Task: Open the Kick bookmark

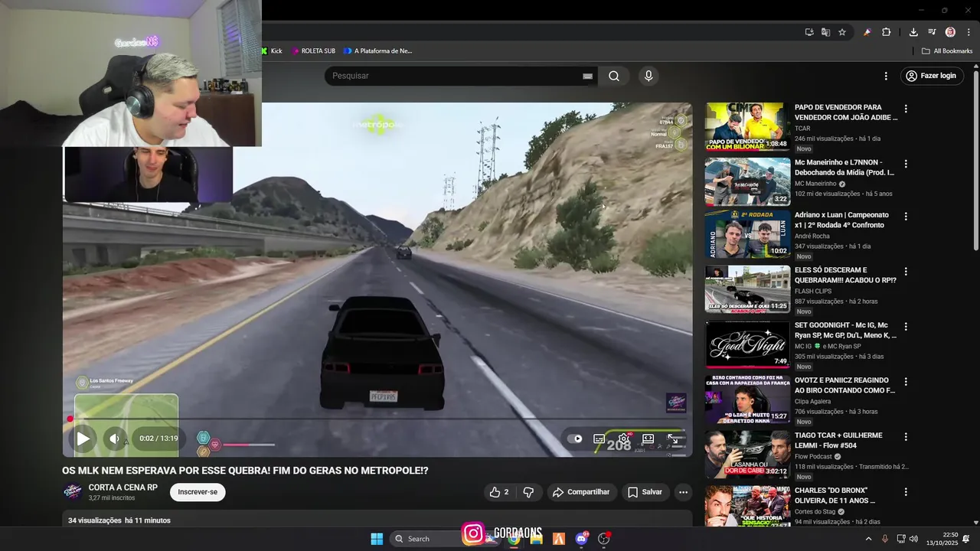Action: click(271, 51)
